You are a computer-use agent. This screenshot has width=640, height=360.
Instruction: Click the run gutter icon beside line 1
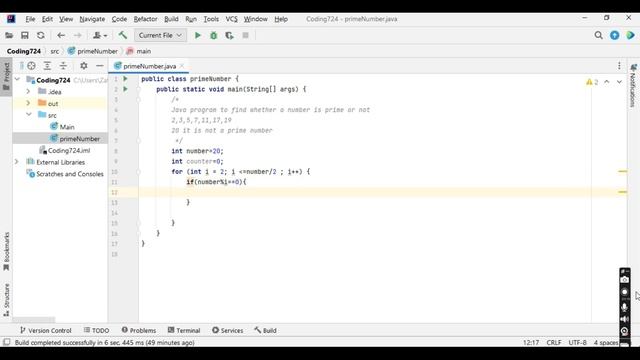click(x=126, y=79)
